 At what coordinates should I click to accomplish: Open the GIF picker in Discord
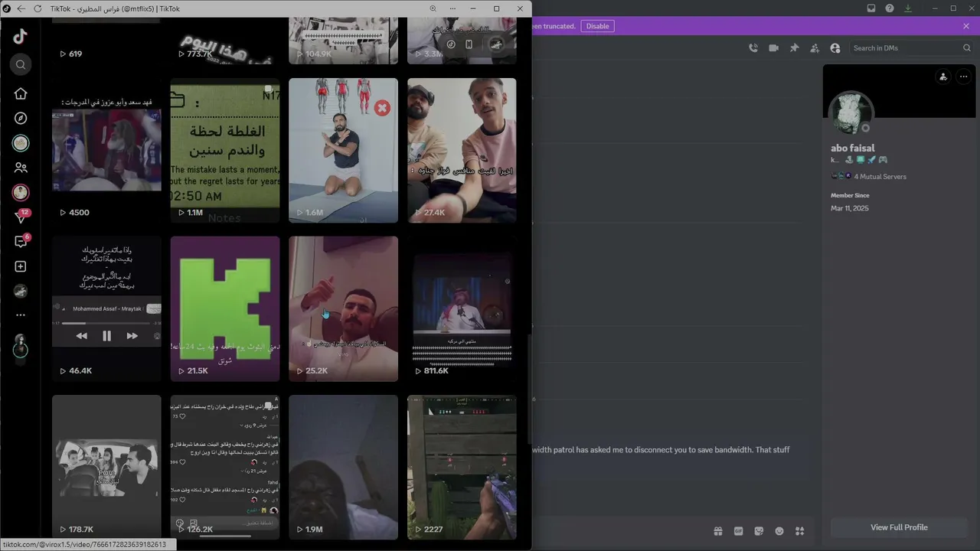pyautogui.click(x=739, y=531)
